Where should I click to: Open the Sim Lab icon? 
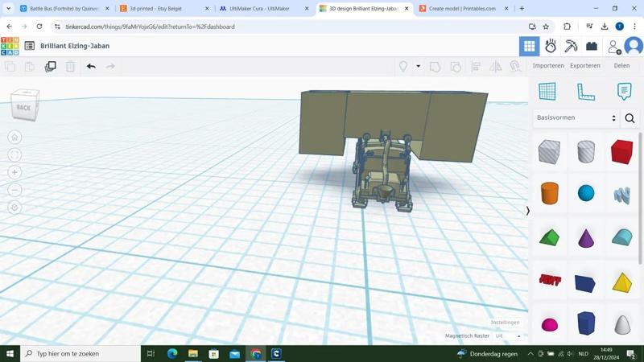[551, 46]
